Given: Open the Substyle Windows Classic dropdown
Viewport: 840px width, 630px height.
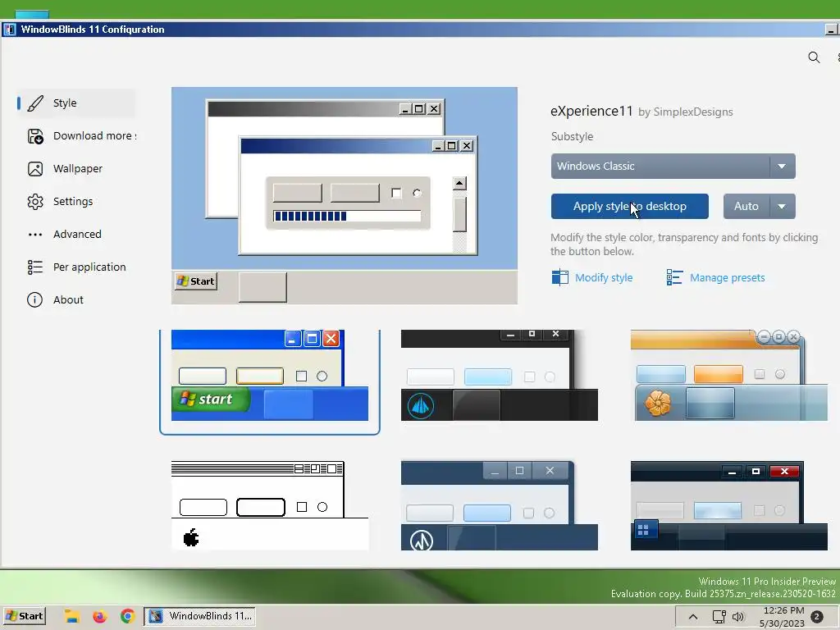Looking at the screenshot, I should [x=673, y=166].
